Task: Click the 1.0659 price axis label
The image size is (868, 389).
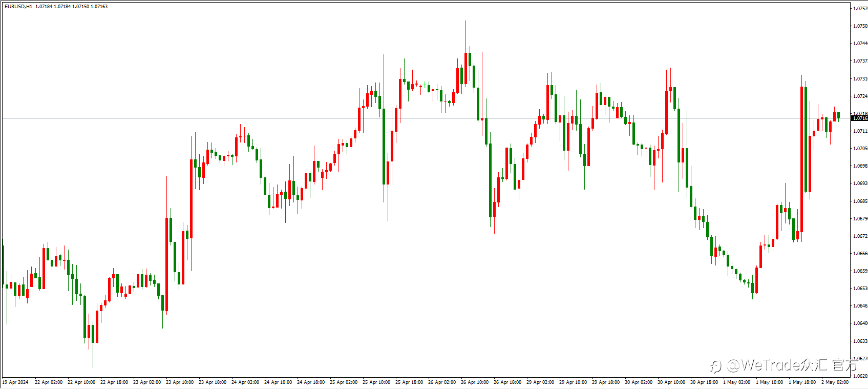Action: (861, 271)
